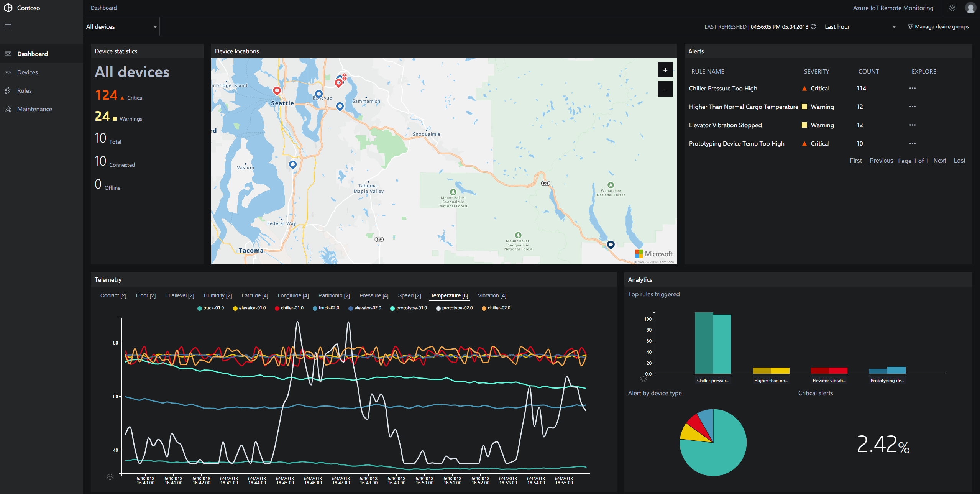Click the Rules sidebar icon
Screen dimensions: 980x494
(x=8, y=91)
